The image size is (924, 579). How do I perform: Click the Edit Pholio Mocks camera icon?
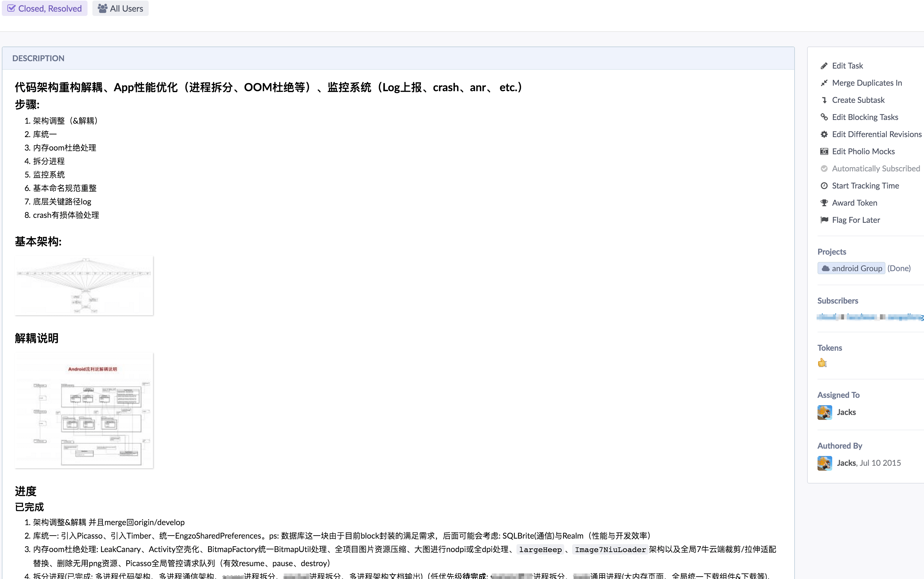click(x=824, y=151)
